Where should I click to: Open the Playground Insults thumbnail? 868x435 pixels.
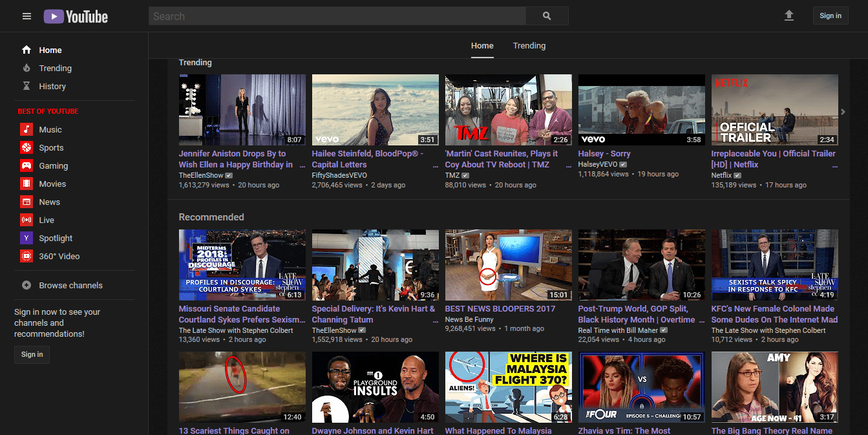376,387
